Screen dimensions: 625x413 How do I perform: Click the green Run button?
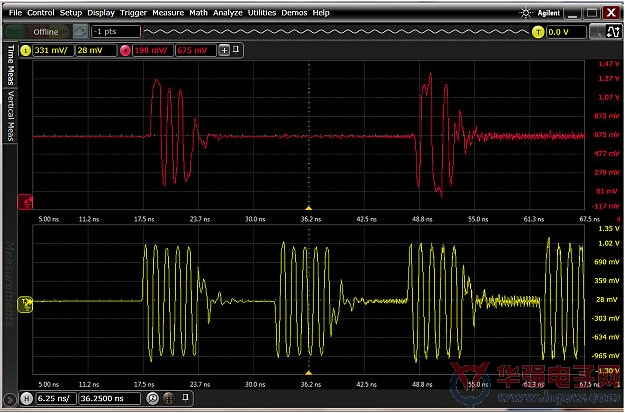pyautogui.click(x=14, y=32)
